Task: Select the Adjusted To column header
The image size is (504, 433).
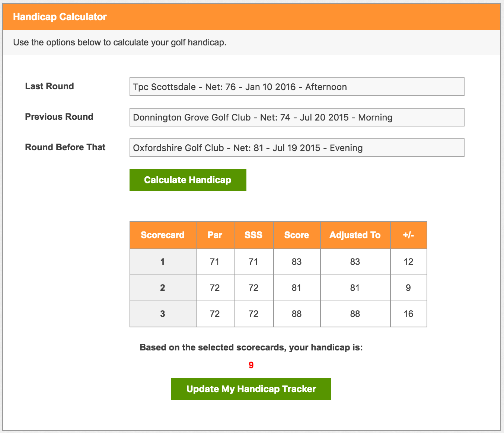Action: tap(355, 235)
